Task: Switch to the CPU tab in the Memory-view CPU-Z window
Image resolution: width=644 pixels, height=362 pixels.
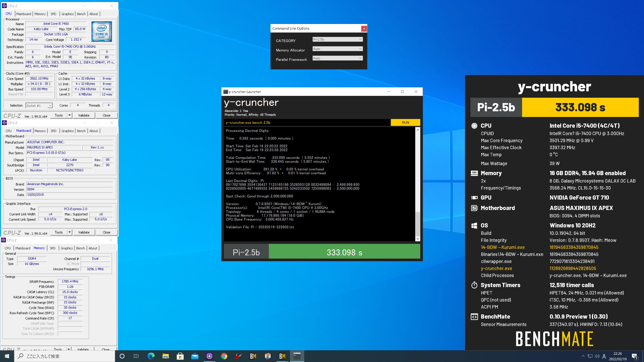Action: pyautogui.click(x=8, y=248)
